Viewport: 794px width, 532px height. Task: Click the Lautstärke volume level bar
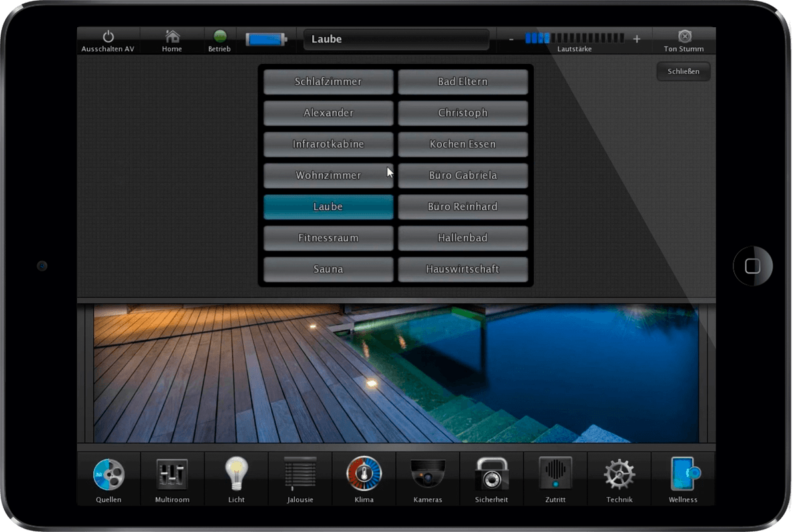pyautogui.click(x=574, y=39)
